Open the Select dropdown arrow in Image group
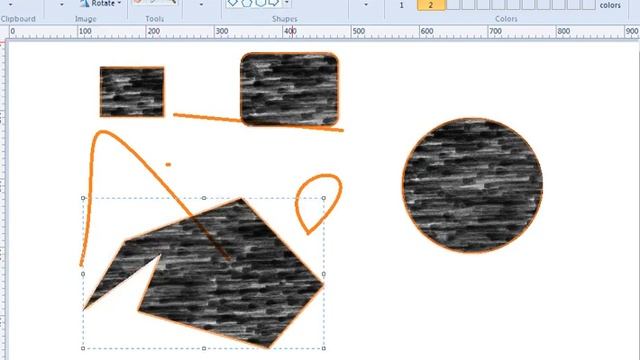The height and width of the screenshot is (360, 640). [62, 5]
